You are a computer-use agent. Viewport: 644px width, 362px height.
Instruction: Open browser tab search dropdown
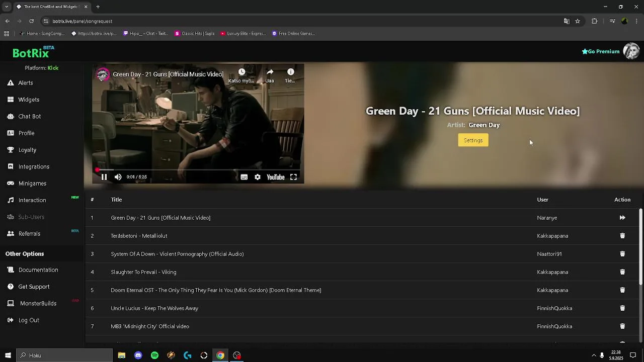tap(7, 7)
